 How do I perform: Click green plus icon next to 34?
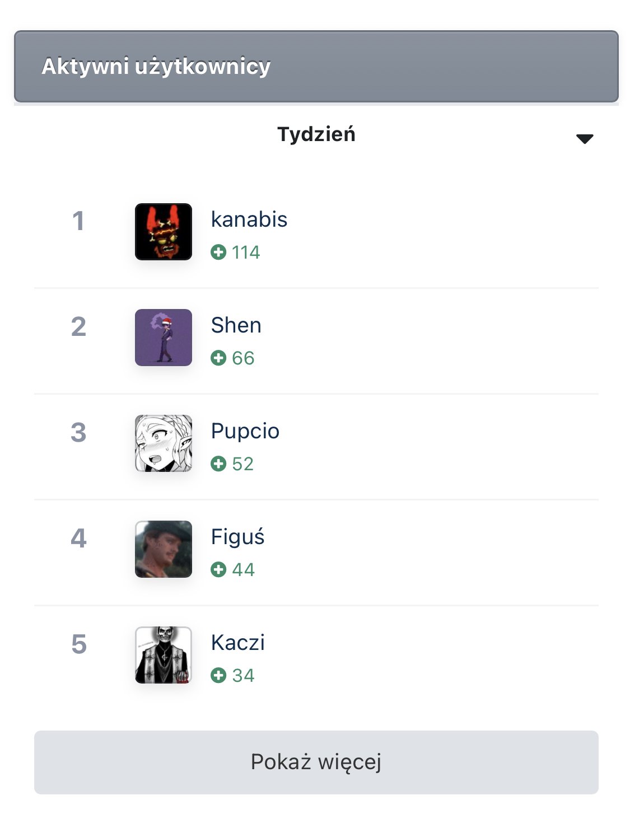(218, 676)
